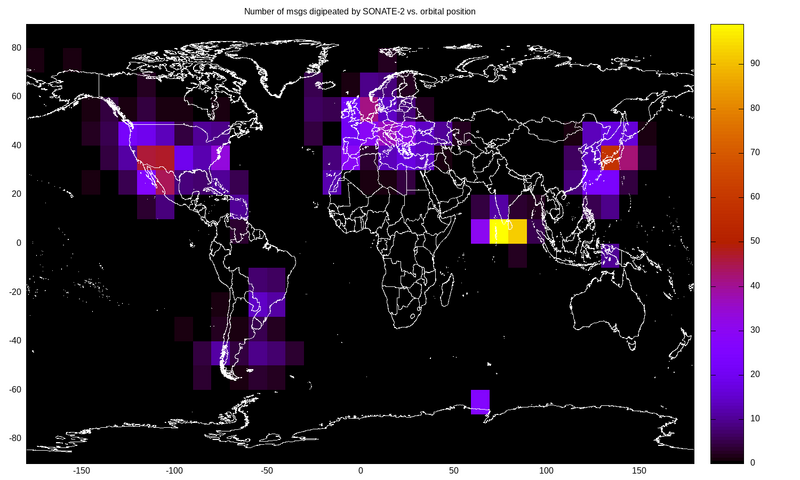Click the y-axis tick label -40

click(x=14, y=340)
